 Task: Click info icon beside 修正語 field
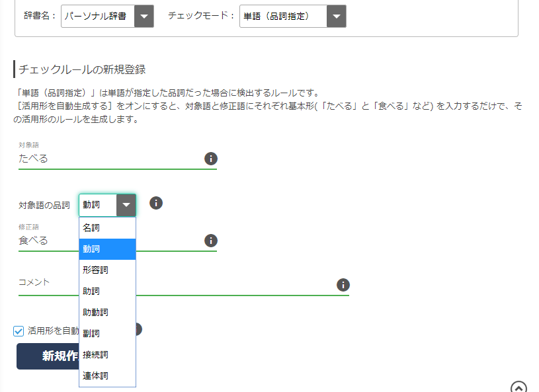pyautogui.click(x=210, y=241)
